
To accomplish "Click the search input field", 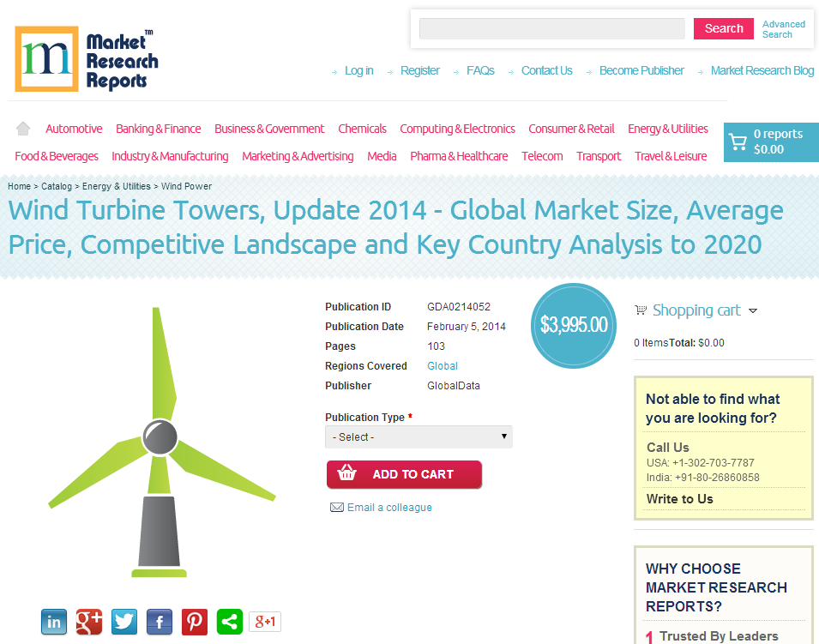I will [551, 28].
